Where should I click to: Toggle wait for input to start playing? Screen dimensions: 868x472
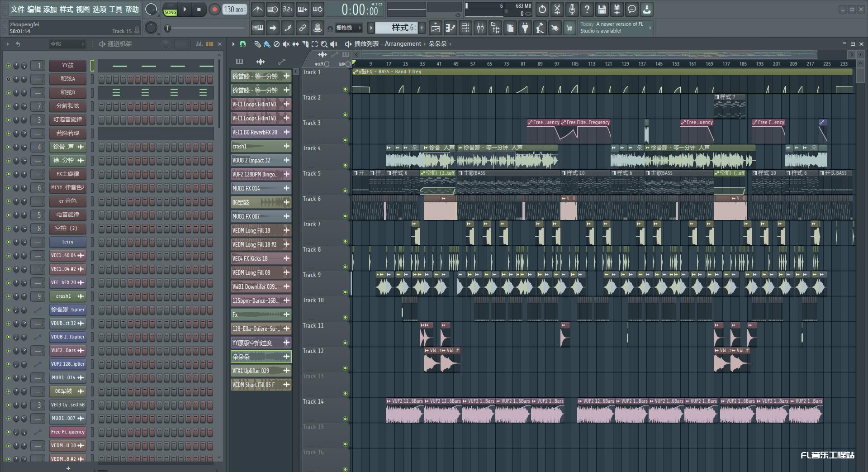pyautogui.click(x=272, y=9)
